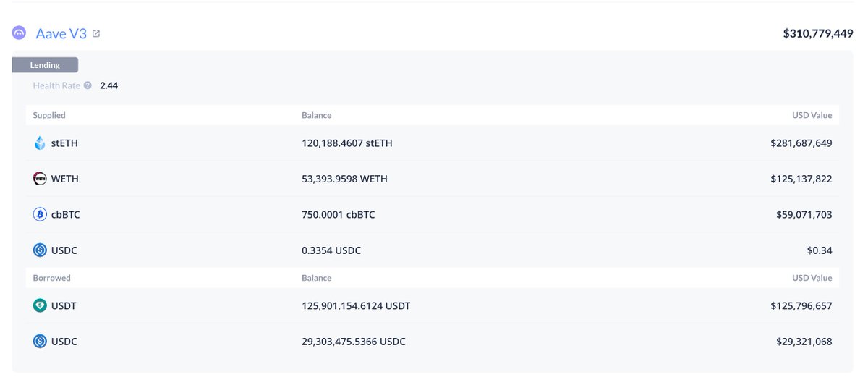Image resolution: width=868 pixels, height=385 pixels.
Task: Open the Aave V3 external link icon
Action: (96, 33)
